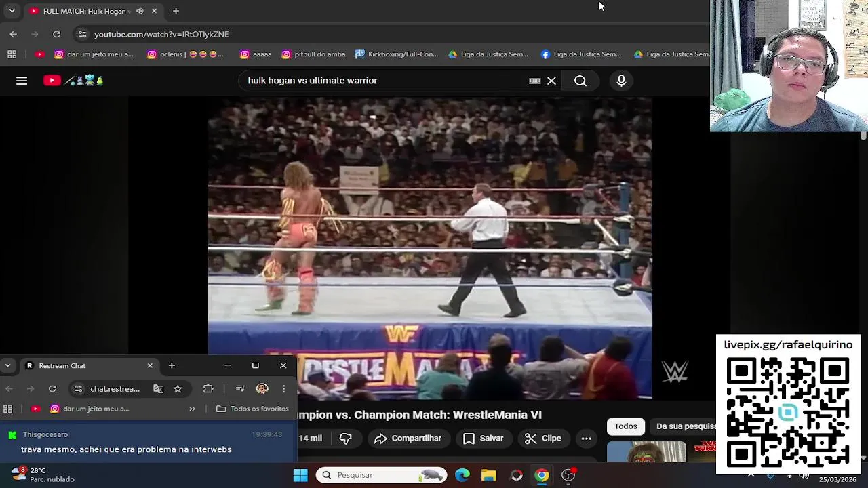Open more actions three-dot menu under video
The height and width of the screenshot is (488, 868).
587,439
